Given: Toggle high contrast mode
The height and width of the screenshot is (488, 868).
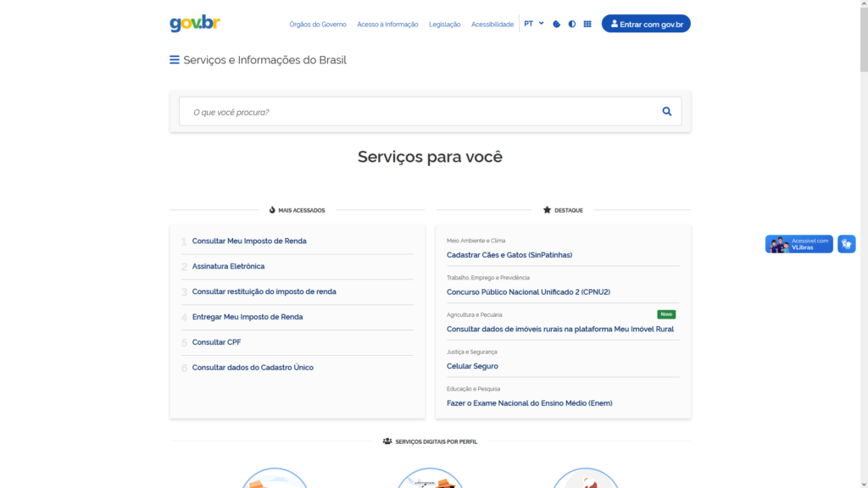Looking at the screenshot, I should point(572,25).
